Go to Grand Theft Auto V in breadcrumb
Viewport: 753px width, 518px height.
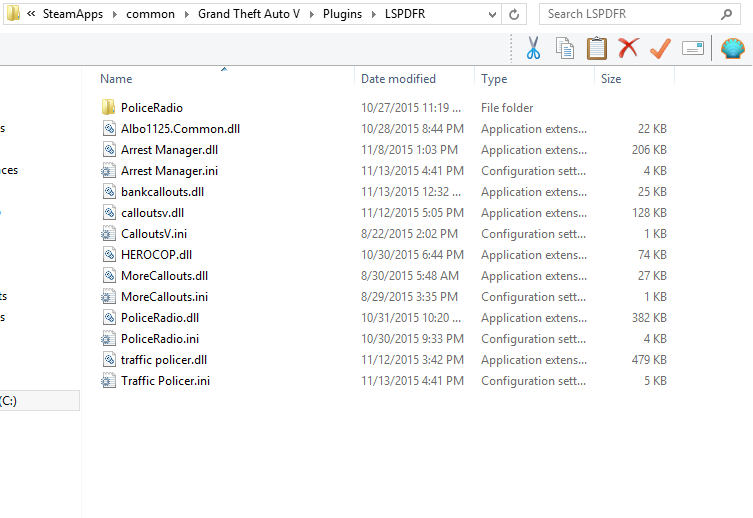pyautogui.click(x=249, y=14)
